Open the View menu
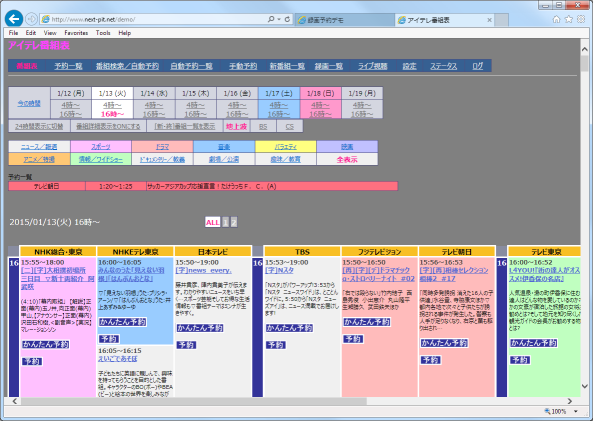This screenshot has width=593, height=421. tap(50, 33)
